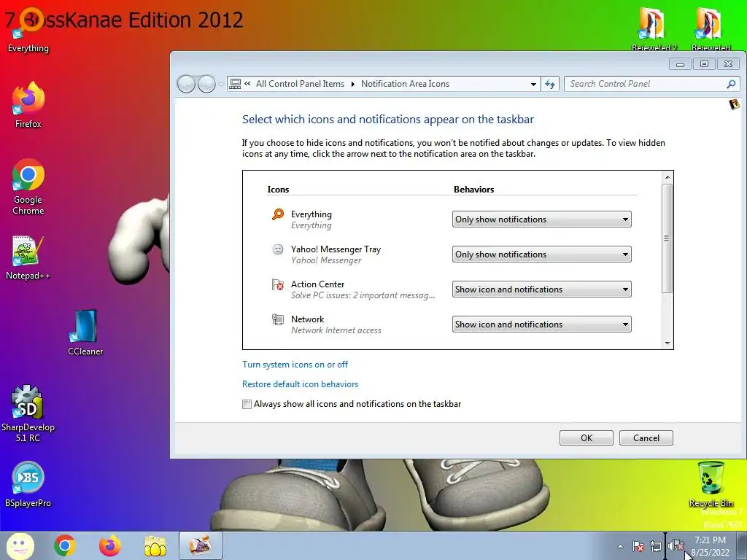
Task: Select the Control Panel taskbar button
Action: [200, 545]
